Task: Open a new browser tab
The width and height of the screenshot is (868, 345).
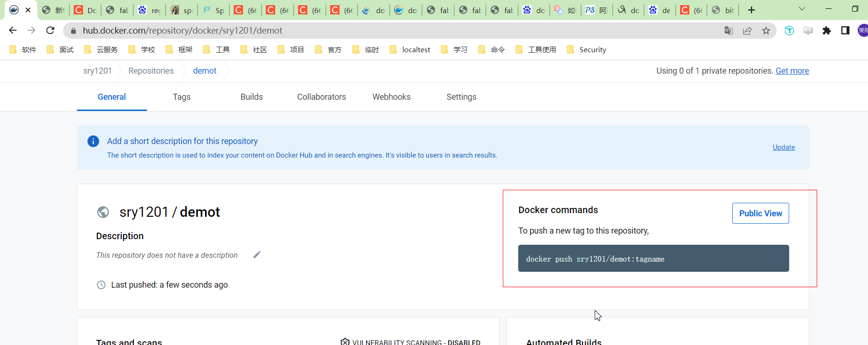Action: tap(751, 10)
